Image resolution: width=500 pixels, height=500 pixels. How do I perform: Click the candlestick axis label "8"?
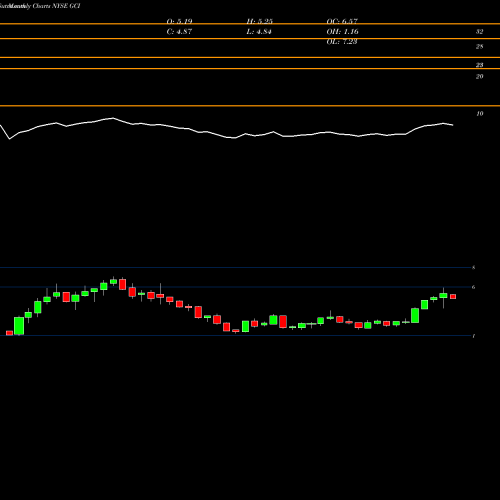(x=473, y=267)
